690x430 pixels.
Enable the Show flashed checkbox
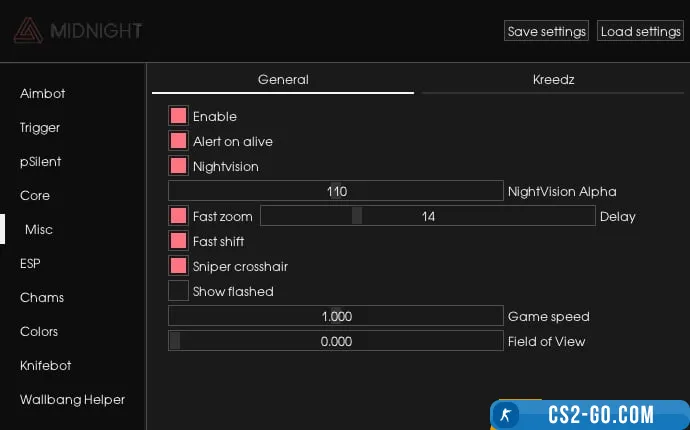click(x=178, y=291)
